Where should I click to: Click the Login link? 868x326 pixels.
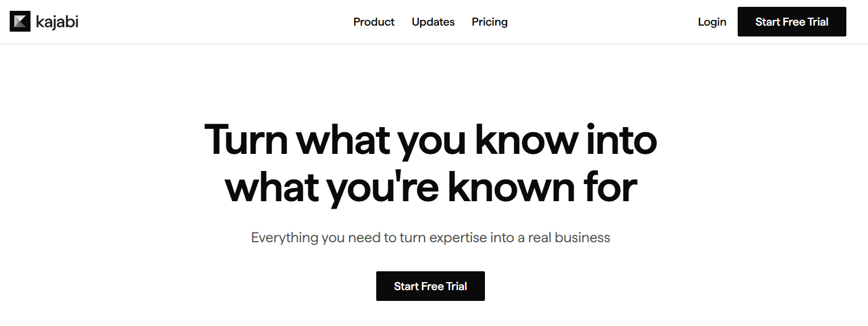[712, 22]
